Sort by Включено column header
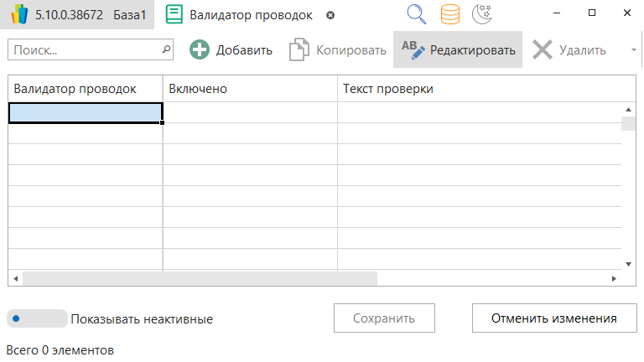The width and height of the screenshot is (644, 362). pos(250,89)
